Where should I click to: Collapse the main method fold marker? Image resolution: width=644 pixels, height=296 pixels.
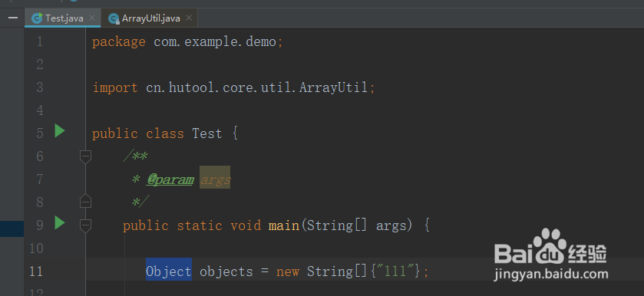(x=85, y=225)
